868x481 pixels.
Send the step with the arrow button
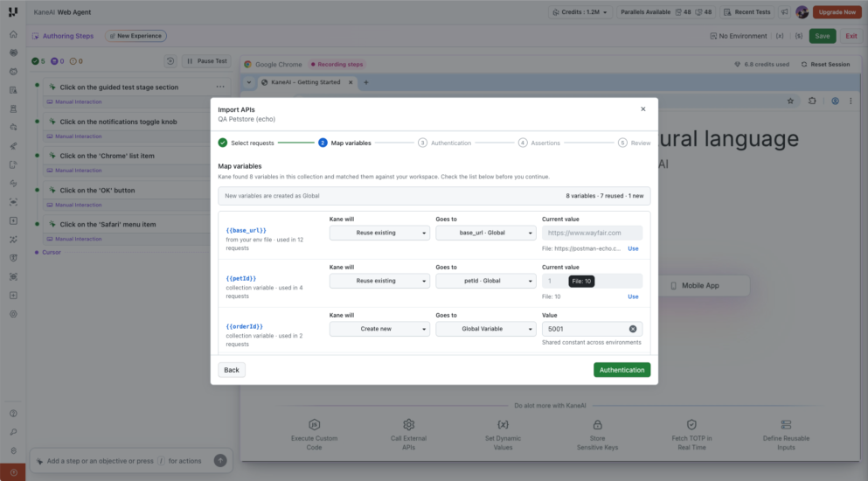click(220, 461)
